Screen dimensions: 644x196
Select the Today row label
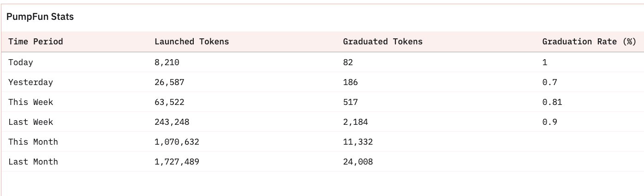(x=21, y=62)
